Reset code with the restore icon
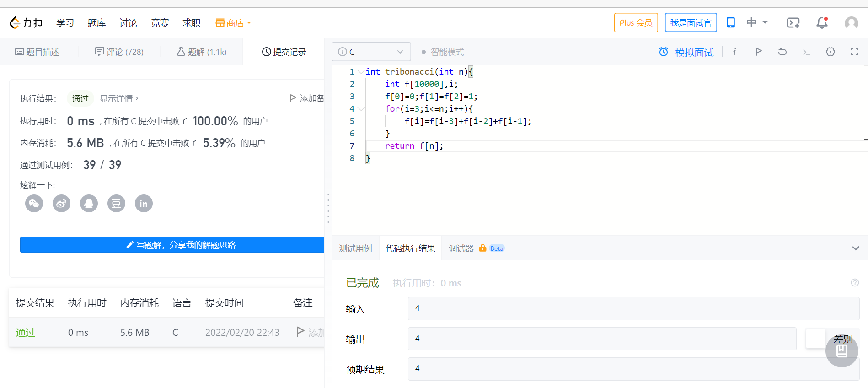This screenshot has height=388, width=868. (782, 52)
